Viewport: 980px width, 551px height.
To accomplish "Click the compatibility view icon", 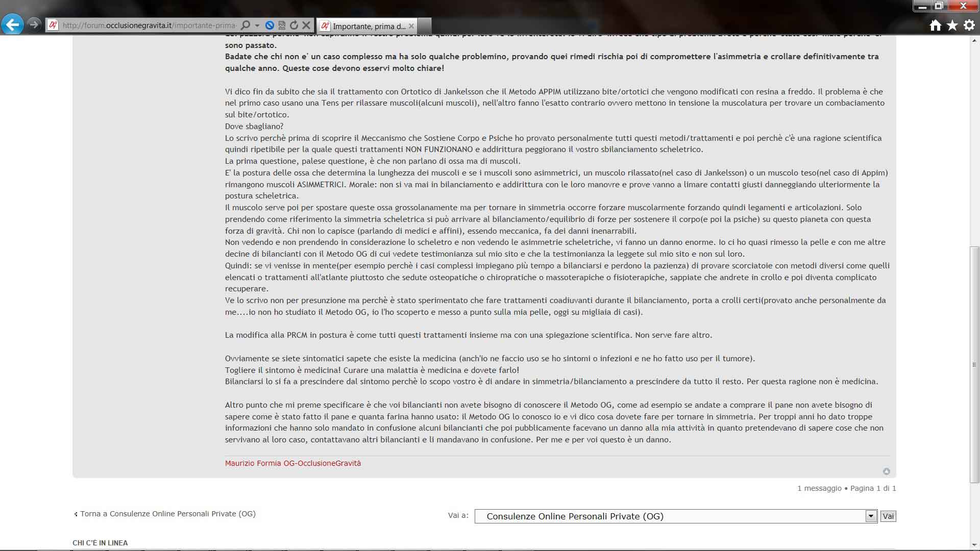I will tap(282, 25).
